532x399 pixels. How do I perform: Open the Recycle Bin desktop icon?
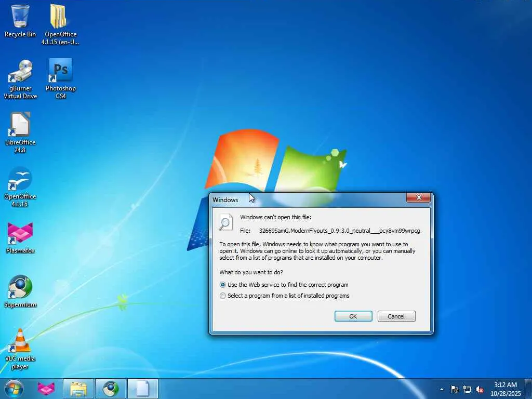click(20, 20)
